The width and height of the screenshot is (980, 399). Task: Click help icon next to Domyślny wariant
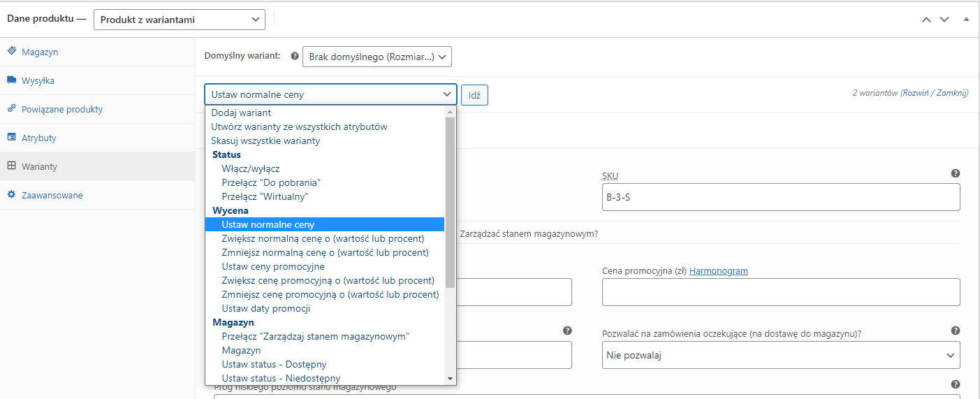294,56
